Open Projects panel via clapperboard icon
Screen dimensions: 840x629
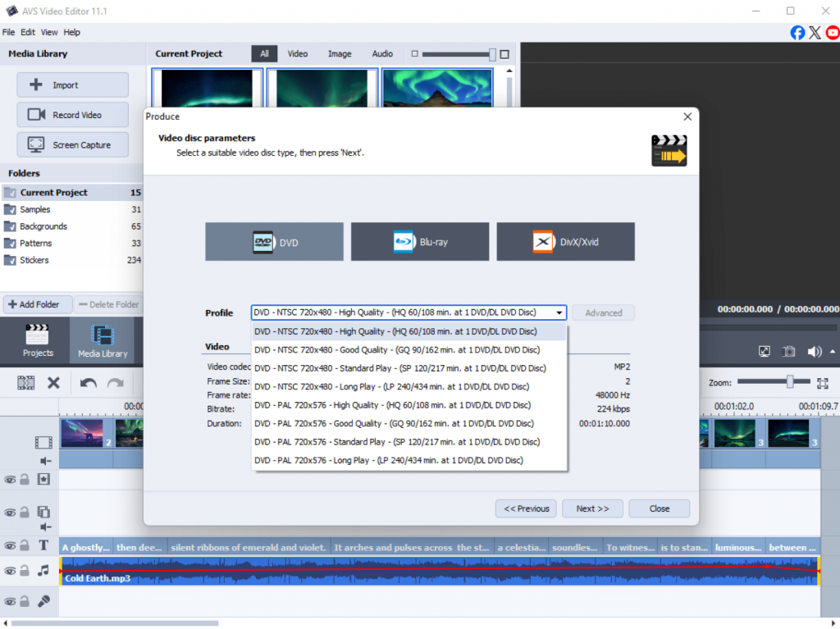(38, 340)
